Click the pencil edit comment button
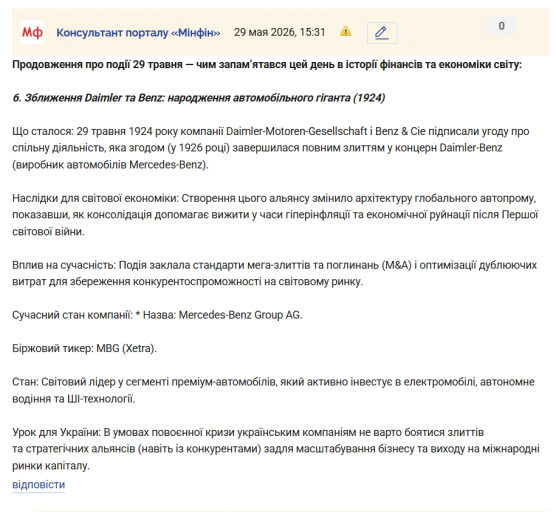 point(382,33)
